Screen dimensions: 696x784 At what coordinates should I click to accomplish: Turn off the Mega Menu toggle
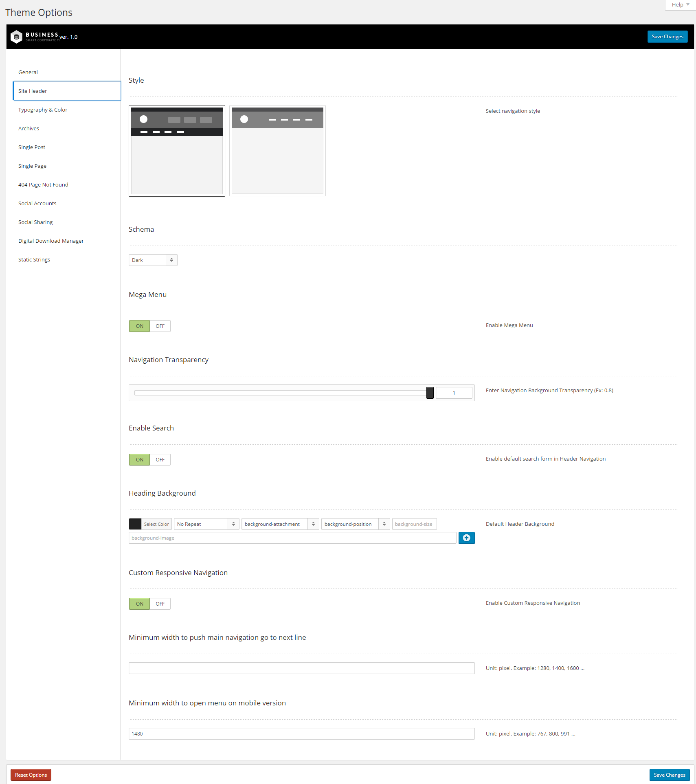[x=160, y=326]
